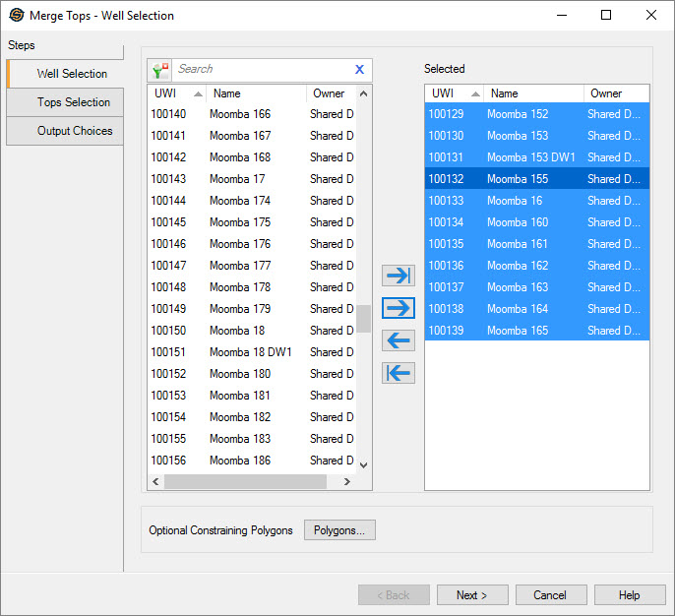Open the Output Choices step
Viewport: 675px width, 616px height.
pyautogui.click(x=75, y=131)
